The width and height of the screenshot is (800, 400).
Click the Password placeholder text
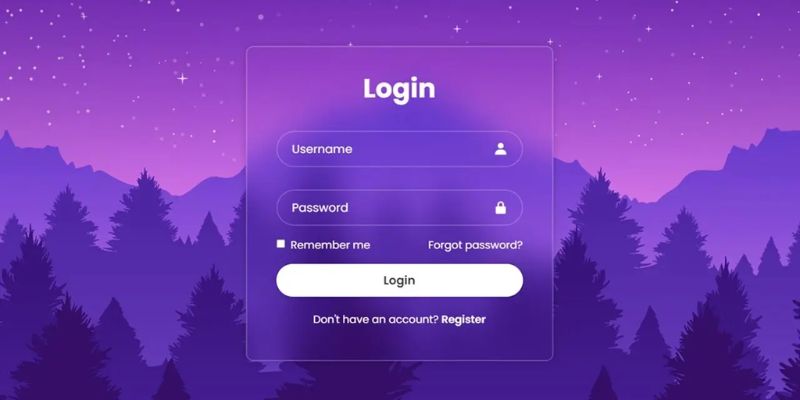320,208
